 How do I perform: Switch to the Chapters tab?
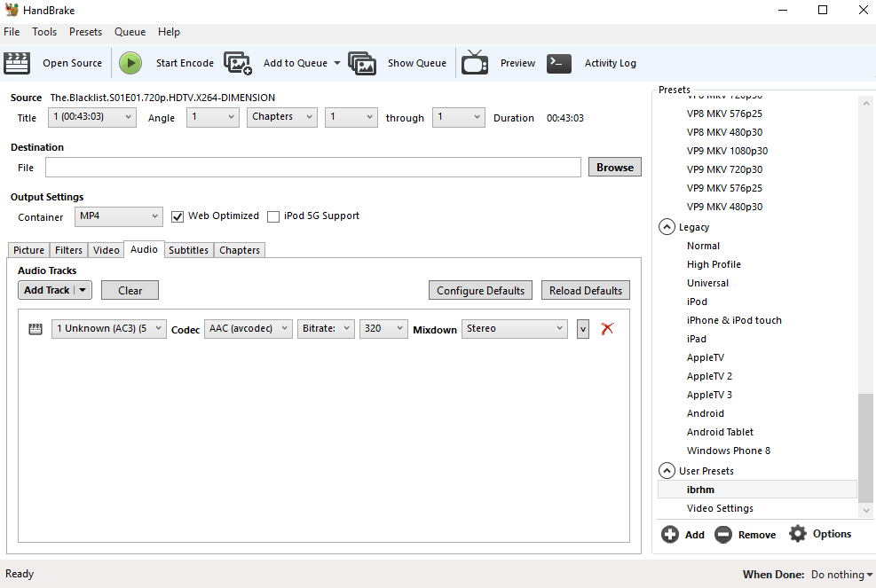(x=240, y=250)
